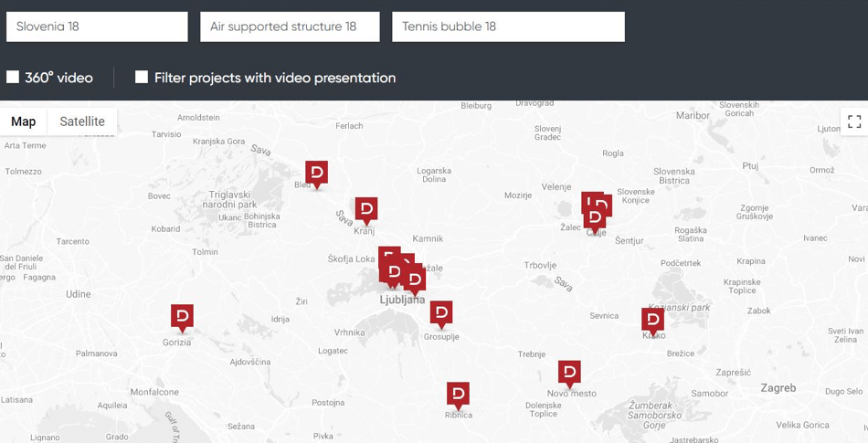Click the Ljubljana city label
The width and height of the screenshot is (868, 443).
[x=402, y=300]
